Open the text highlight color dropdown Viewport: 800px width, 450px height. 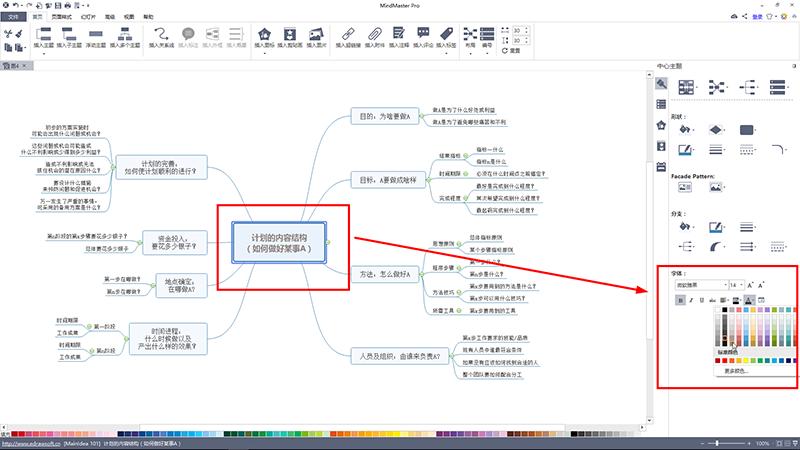[736, 301]
